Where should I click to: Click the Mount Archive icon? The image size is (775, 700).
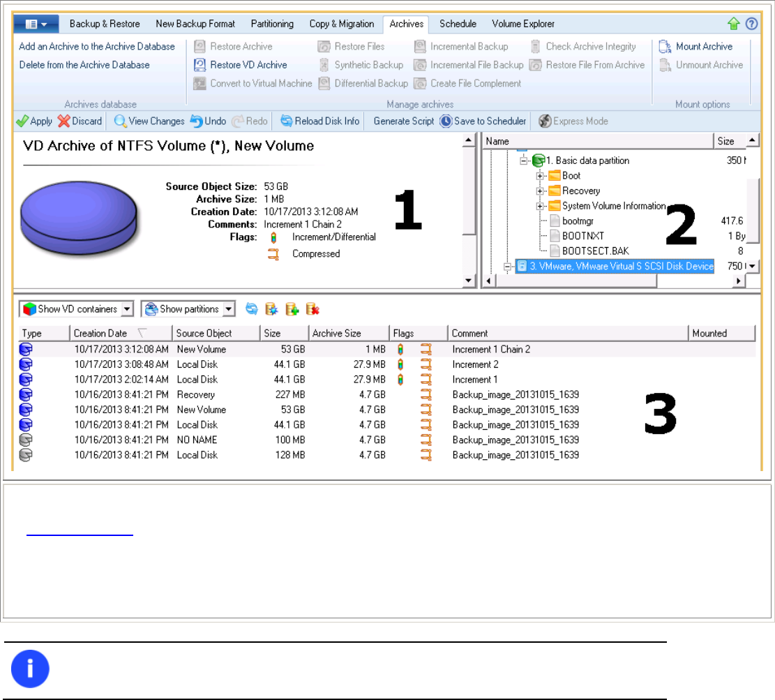pos(665,47)
